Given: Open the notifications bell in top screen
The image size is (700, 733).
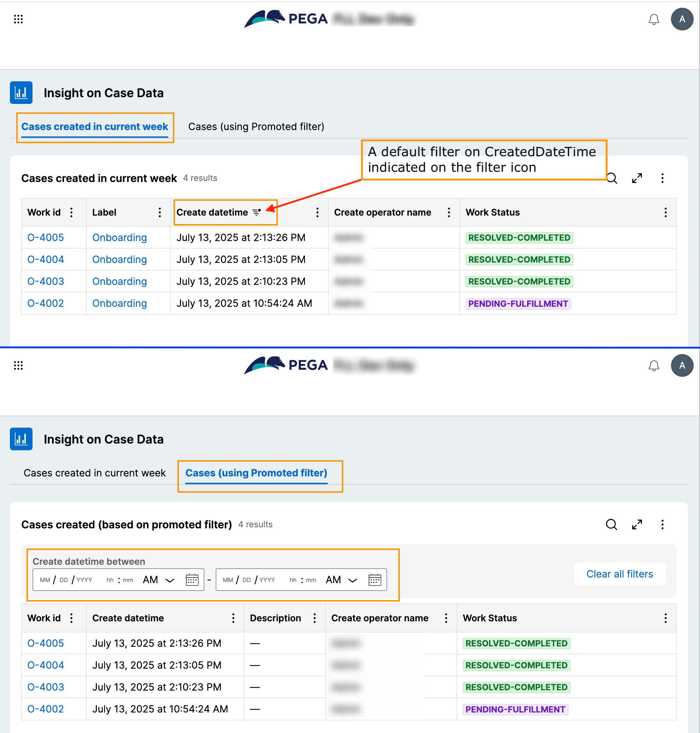Looking at the screenshot, I should tap(654, 19).
